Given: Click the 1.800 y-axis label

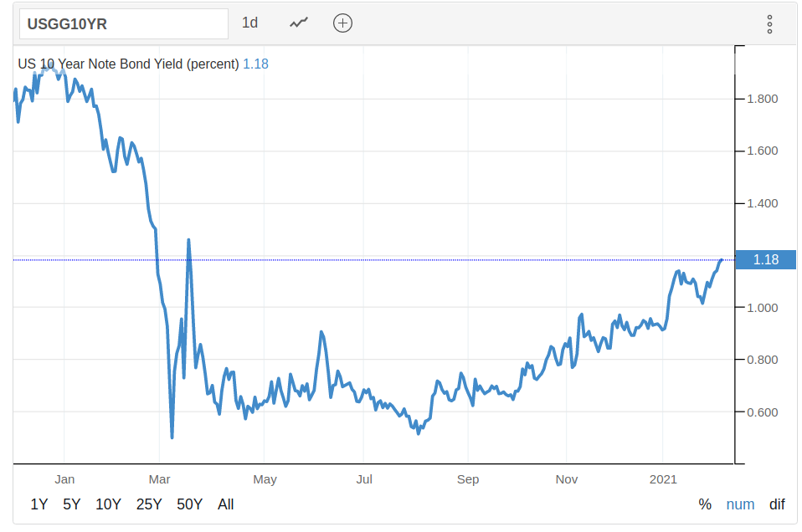Looking at the screenshot, I should (x=762, y=99).
